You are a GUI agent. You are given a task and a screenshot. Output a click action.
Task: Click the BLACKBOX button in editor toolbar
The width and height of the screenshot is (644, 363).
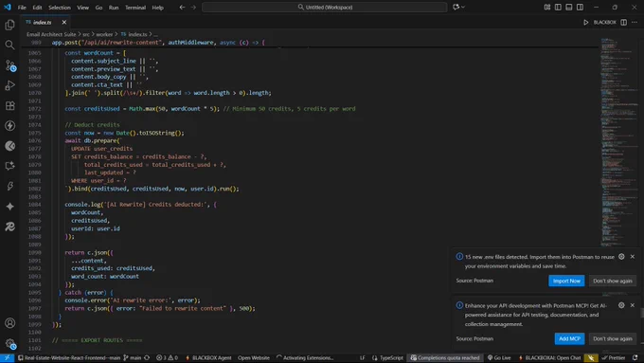[x=604, y=22]
